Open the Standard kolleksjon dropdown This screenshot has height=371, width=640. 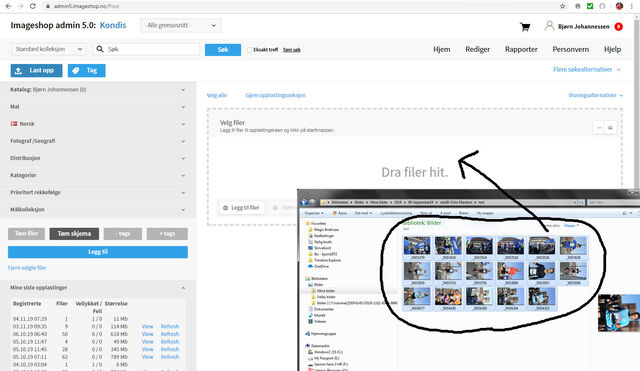(48, 49)
